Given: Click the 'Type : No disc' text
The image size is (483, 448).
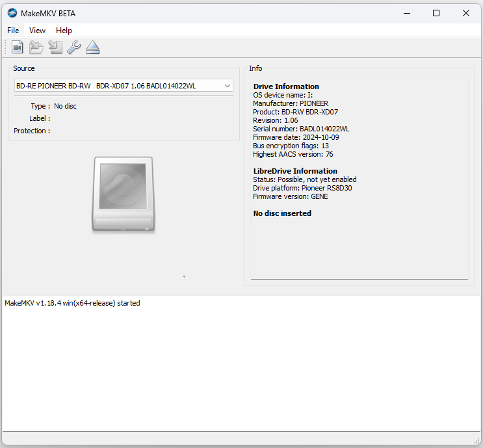Looking at the screenshot, I should tap(53, 106).
